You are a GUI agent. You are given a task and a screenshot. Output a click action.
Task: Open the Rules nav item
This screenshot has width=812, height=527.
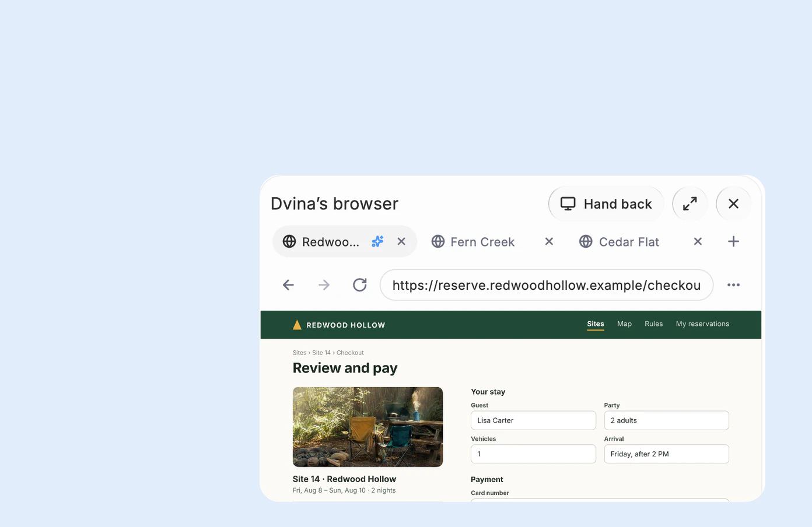pos(653,324)
